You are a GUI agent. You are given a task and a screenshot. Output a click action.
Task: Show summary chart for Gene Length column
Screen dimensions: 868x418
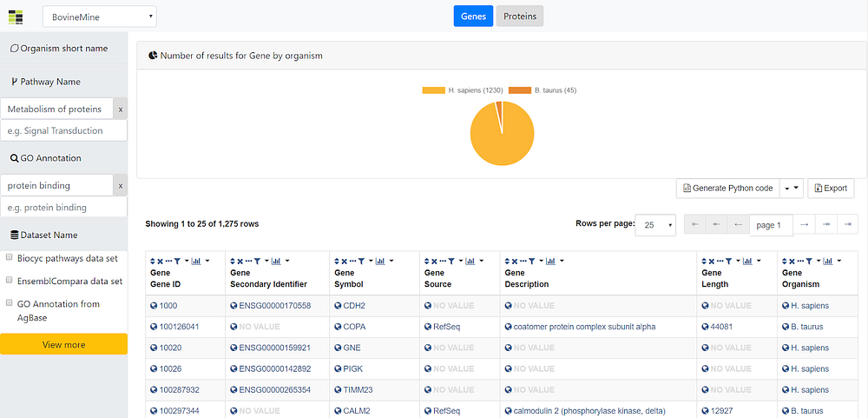[747, 261]
